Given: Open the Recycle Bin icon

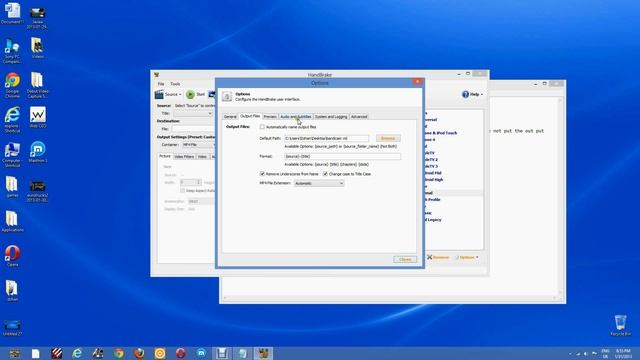Looking at the screenshot, I should [x=620, y=325].
